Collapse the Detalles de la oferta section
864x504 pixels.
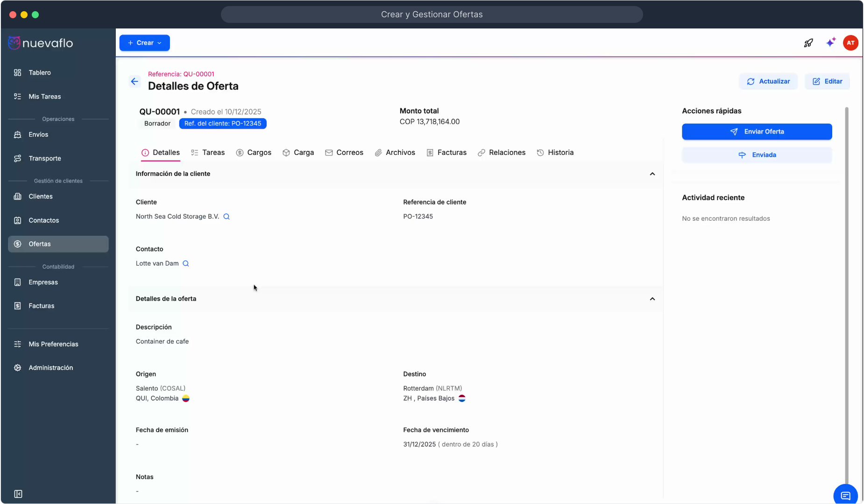[x=652, y=299]
